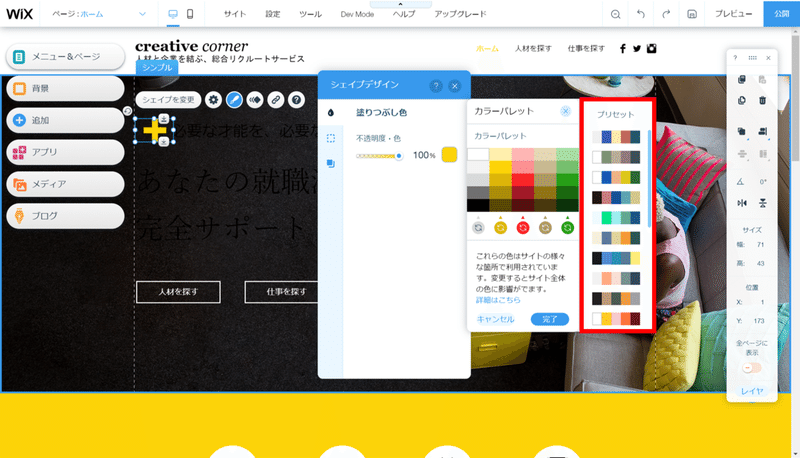Select the shape design brush icon
Image resolution: width=800 pixels, height=458 pixels.
click(x=234, y=100)
